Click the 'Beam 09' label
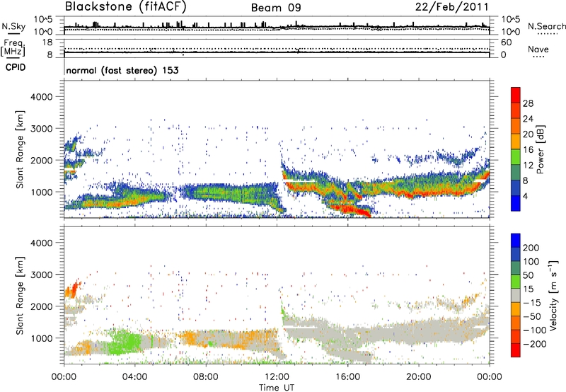566x392 pixels. (276, 8)
